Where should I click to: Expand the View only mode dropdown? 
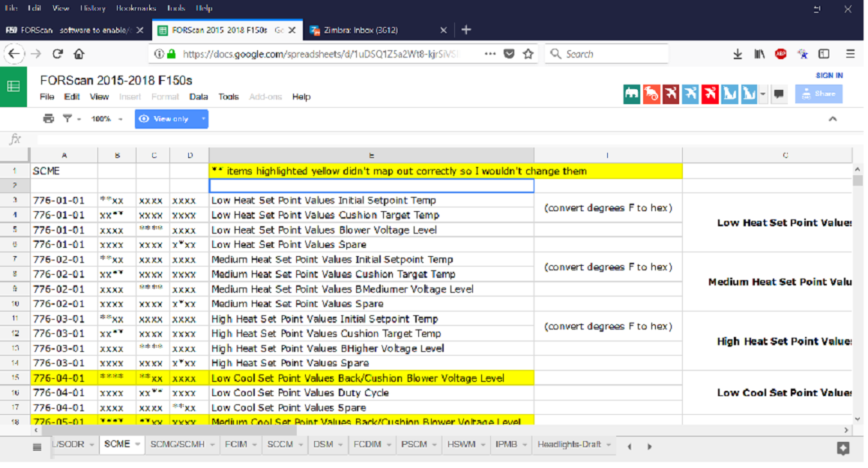202,119
